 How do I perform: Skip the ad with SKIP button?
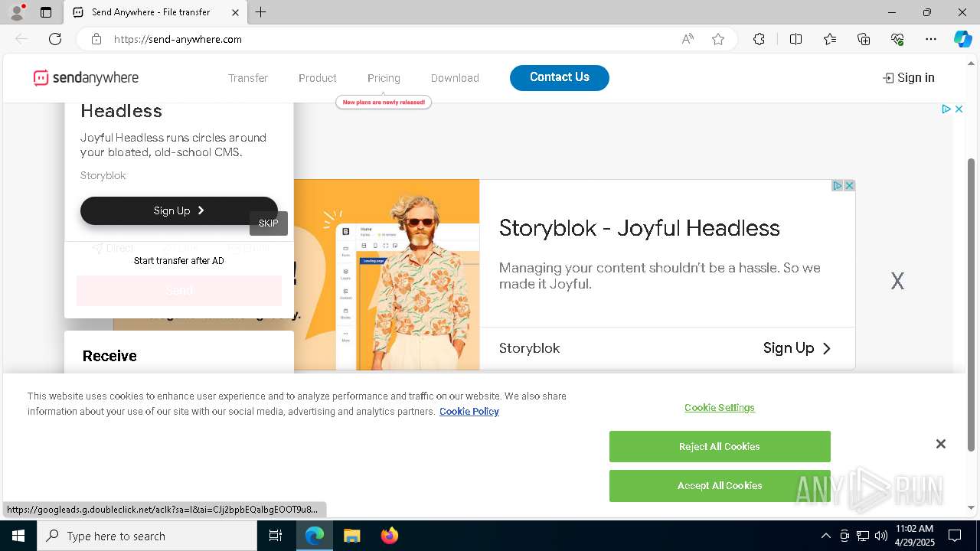click(268, 223)
